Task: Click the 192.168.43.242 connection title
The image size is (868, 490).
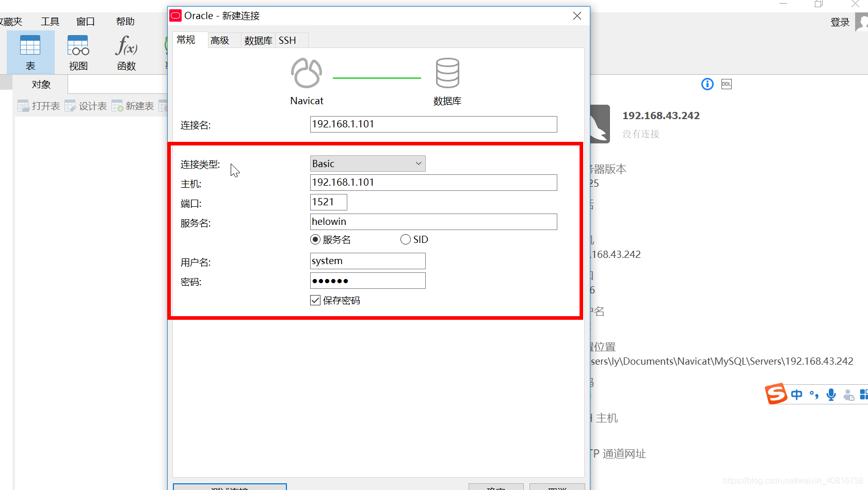Action: coord(661,116)
